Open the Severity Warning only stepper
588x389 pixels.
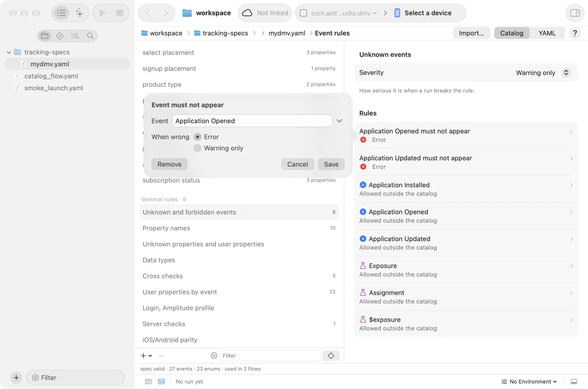pyautogui.click(x=566, y=72)
